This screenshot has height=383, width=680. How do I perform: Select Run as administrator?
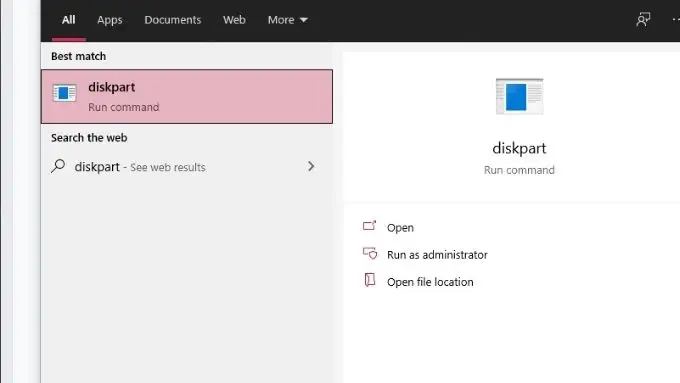pyautogui.click(x=437, y=255)
